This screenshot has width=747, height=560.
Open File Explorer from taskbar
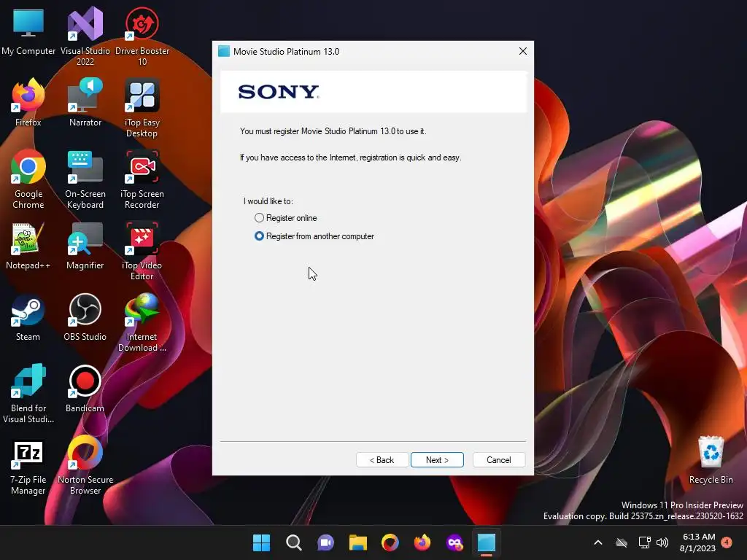pyautogui.click(x=357, y=542)
